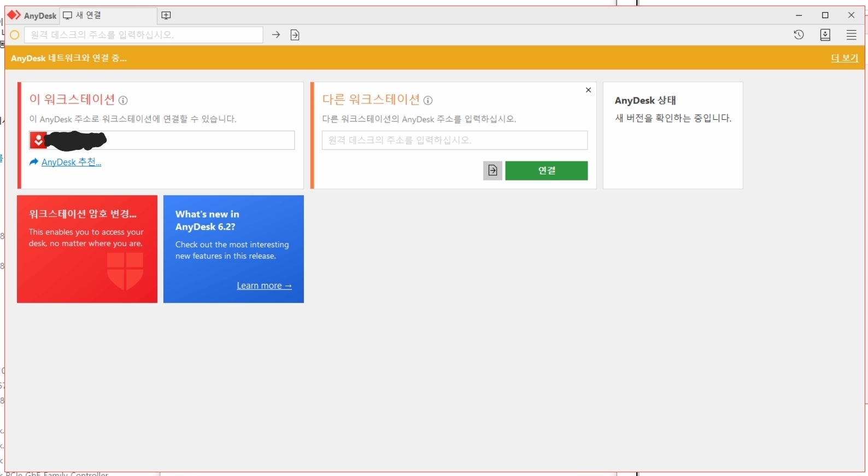
Task: Open the hamburger main menu
Action: [x=851, y=35]
